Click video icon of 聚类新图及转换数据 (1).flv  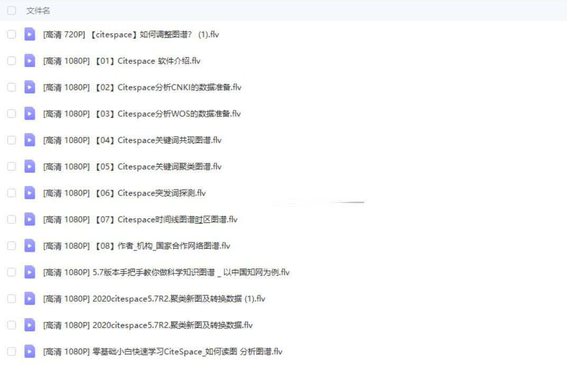[30, 298]
